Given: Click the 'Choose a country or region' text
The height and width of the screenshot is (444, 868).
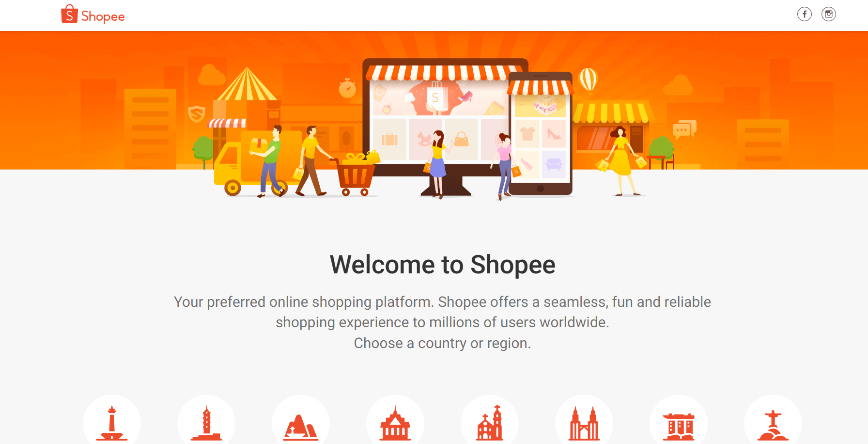Looking at the screenshot, I should click(x=443, y=343).
